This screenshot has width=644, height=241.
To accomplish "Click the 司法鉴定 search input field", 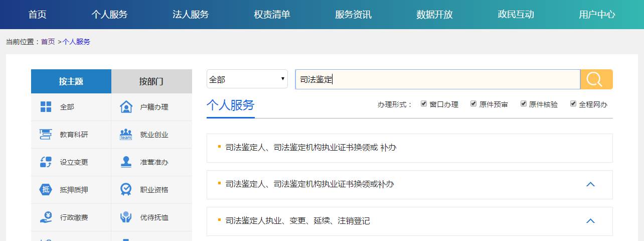I will pyautogui.click(x=438, y=79).
